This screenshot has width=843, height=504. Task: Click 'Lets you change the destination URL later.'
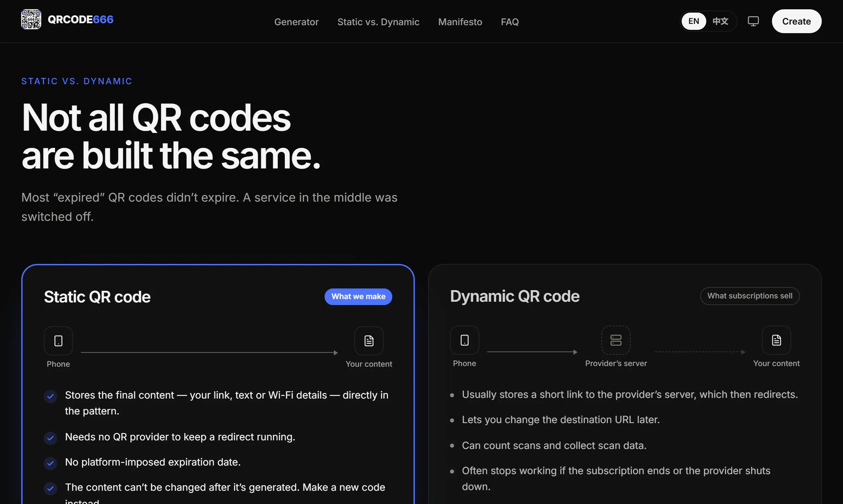click(x=561, y=420)
